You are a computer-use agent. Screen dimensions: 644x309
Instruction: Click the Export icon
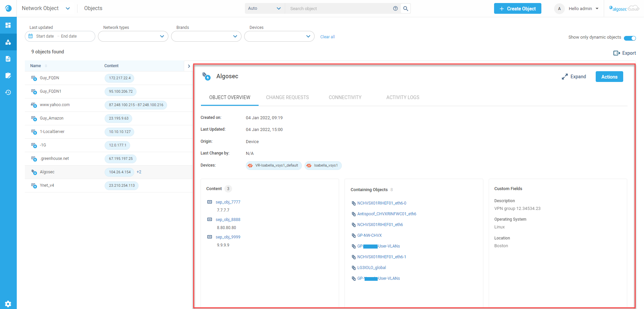click(x=616, y=53)
